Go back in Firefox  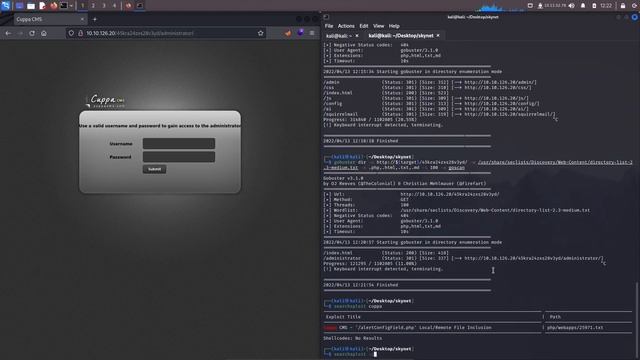point(8,33)
